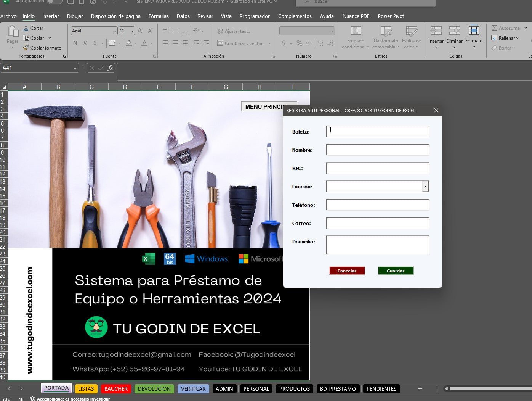Open the Función combo box arrow
This screenshot has width=532, height=401.
425,187
